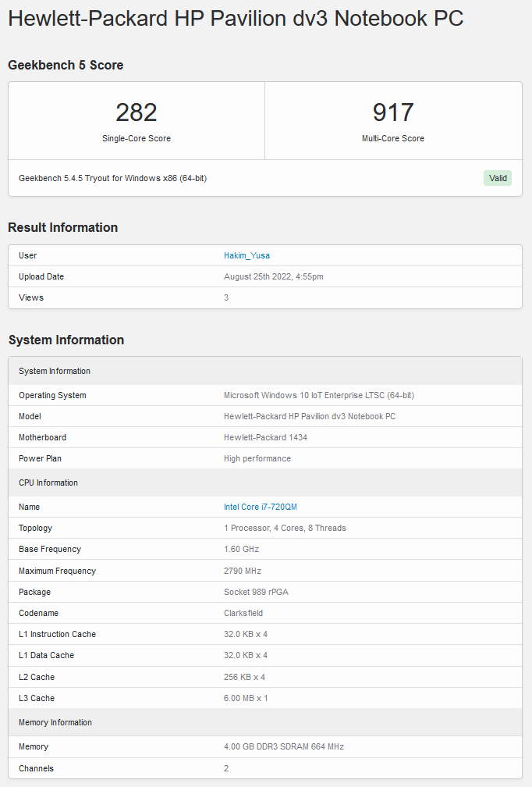This screenshot has height=787, width=532.
Task: Click the System Information page heading above the table
Action: pos(66,340)
